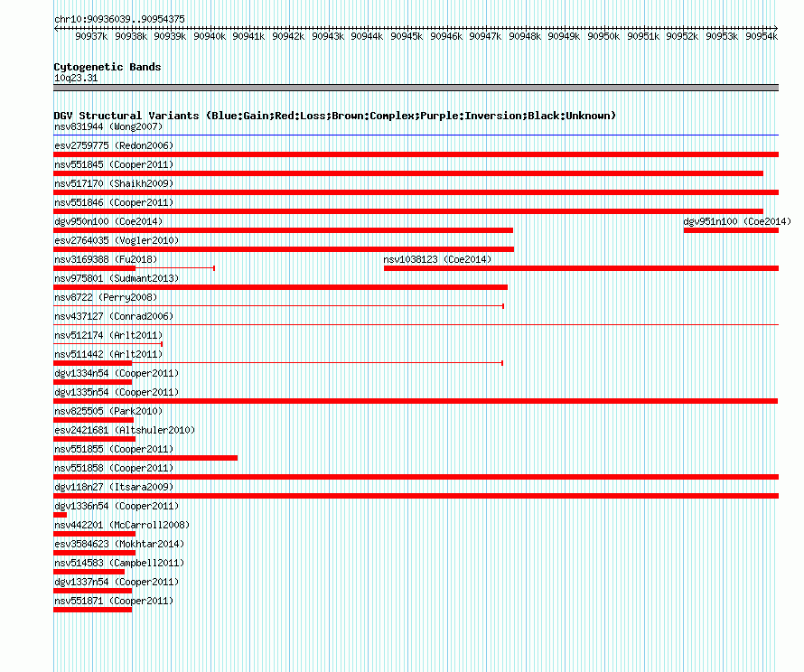Viewport: 804px width, 672px height.
Task: Click the 90954k ruler tick label
Action: (762, 36)
